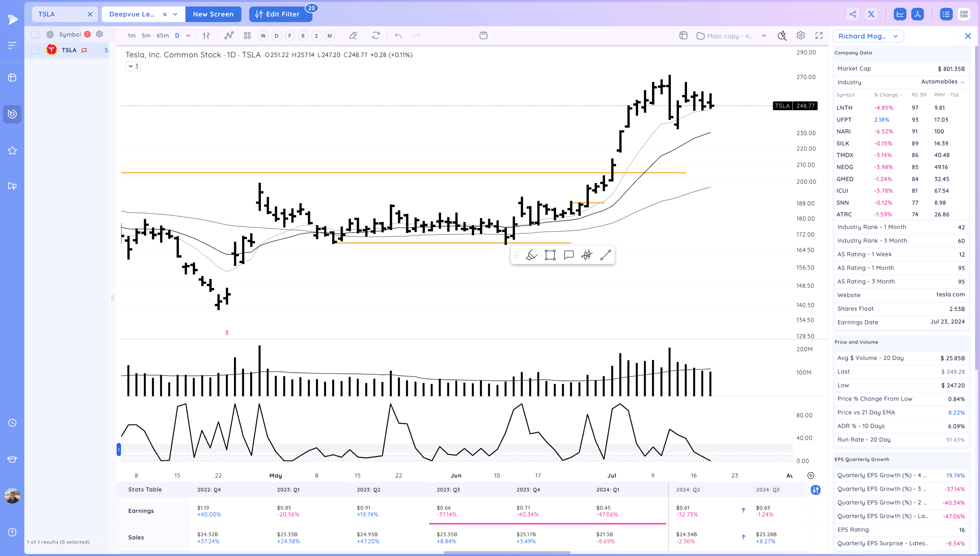Expand the Richard Mog... panel dropdown
The width and height of the screenshot is (980, 556).
point(895,36)
